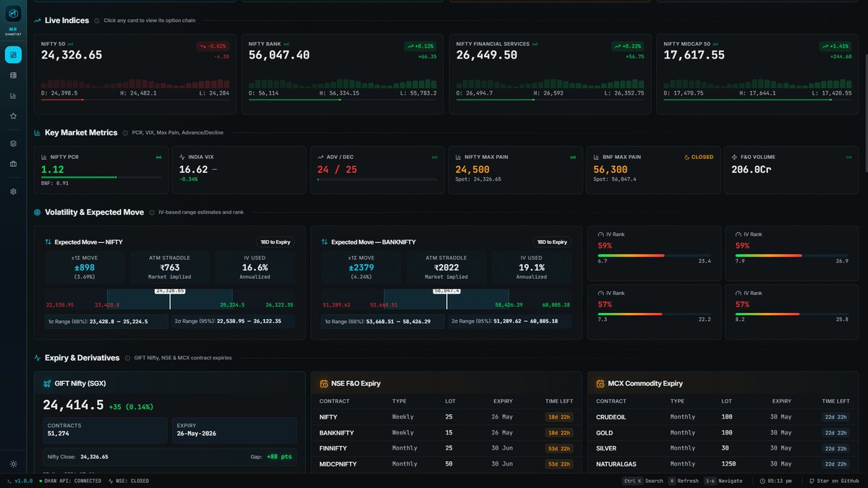Viewport: 868px width, 488px height.
Task: Click the F&O VOLUME sparkle icon
Action: 734,157
